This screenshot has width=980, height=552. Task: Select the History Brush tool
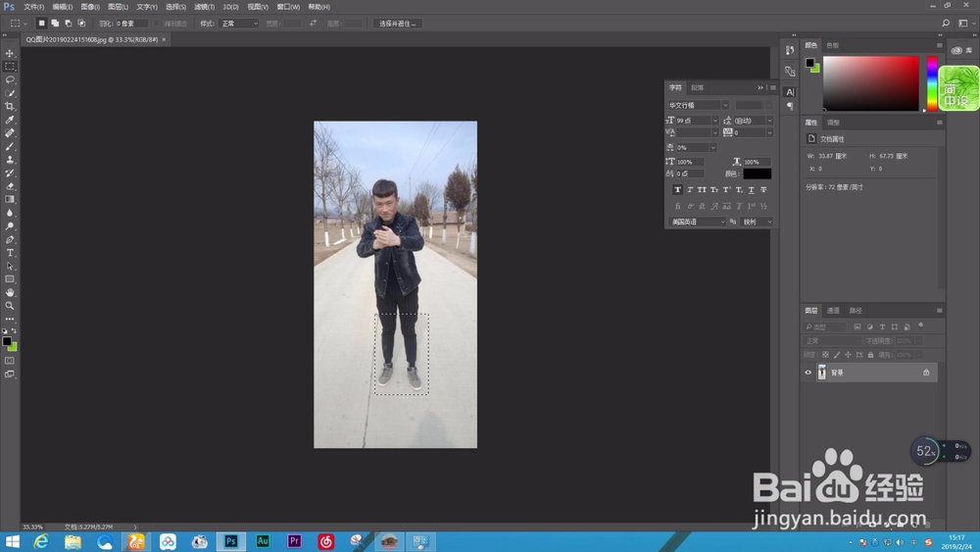[x=10, y=173]
